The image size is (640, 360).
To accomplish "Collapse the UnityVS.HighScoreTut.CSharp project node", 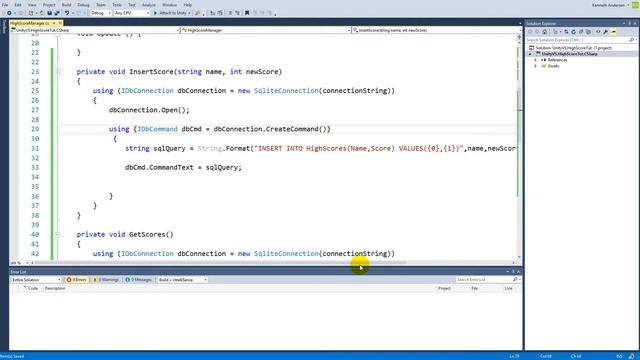I will (x=530, y=54).
